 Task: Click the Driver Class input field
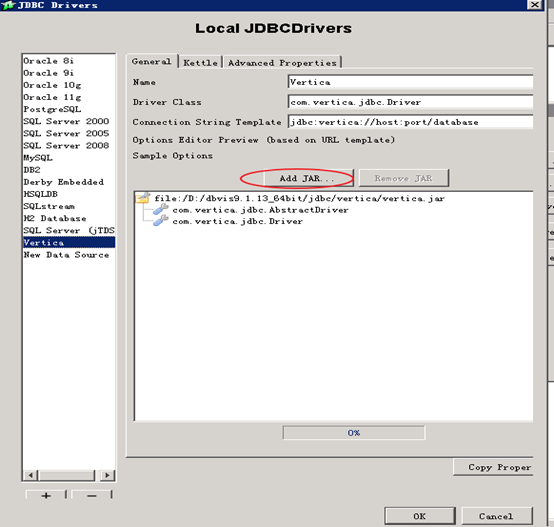coord(411,102)
